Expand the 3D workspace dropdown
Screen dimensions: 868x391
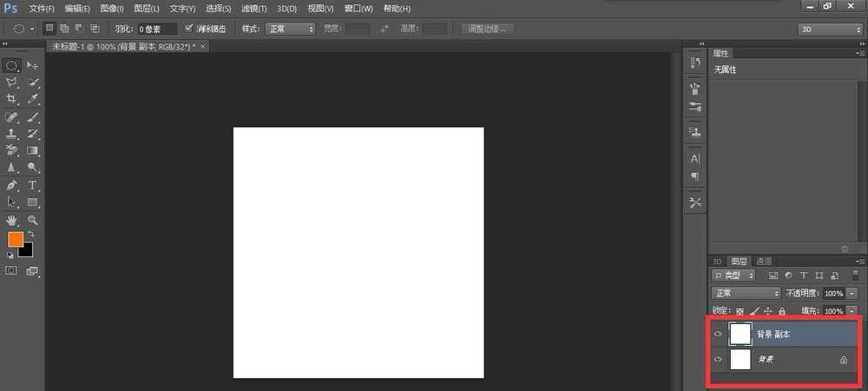[829, 29]
